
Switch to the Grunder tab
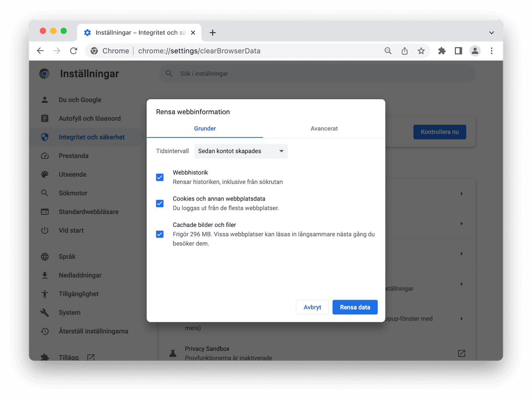coord(205,129)
